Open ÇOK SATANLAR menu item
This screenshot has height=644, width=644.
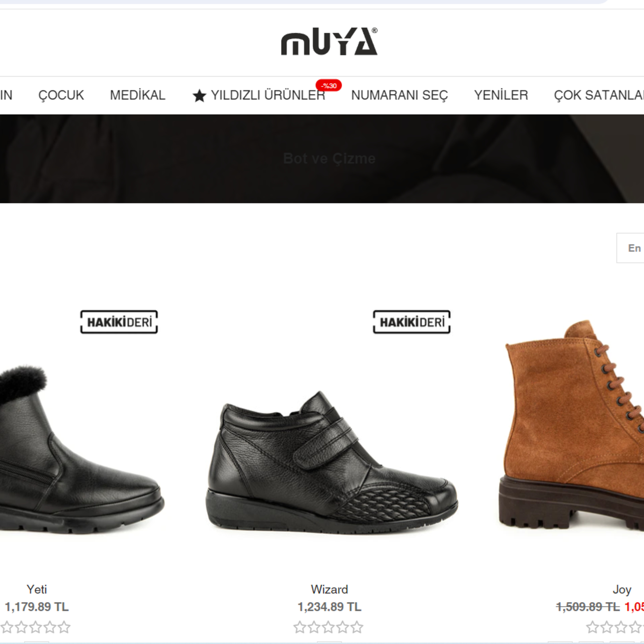click(599, 95)
